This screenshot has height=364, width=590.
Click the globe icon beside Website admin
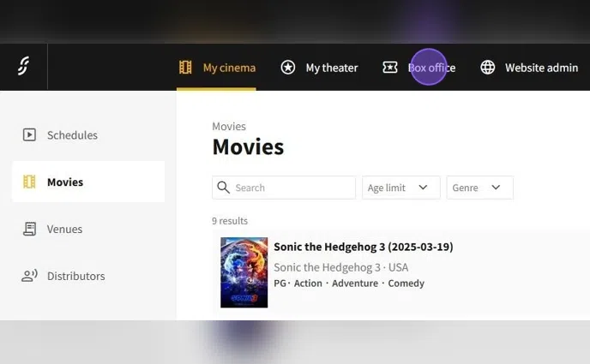pyautogui.click(x=488, y=68)
